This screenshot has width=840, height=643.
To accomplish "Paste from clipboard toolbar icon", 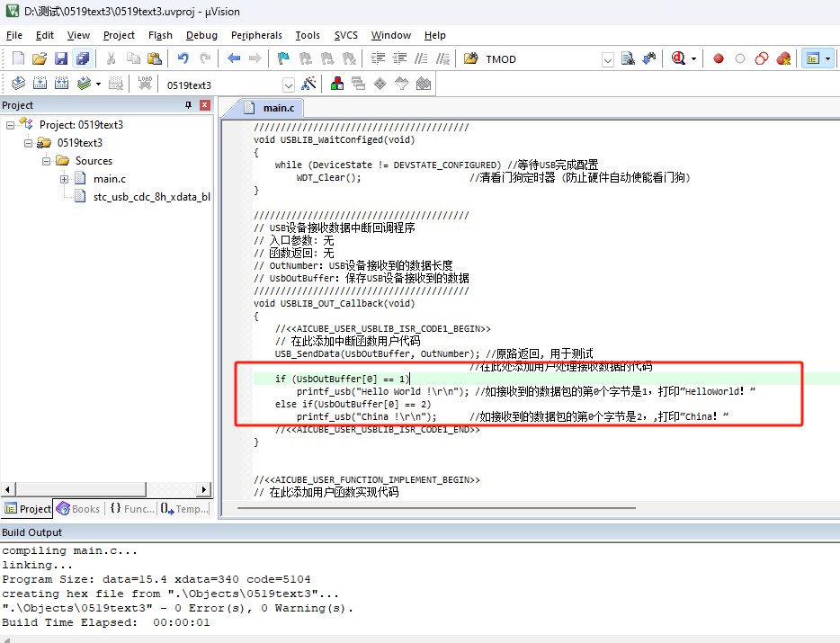I will 155,58.
